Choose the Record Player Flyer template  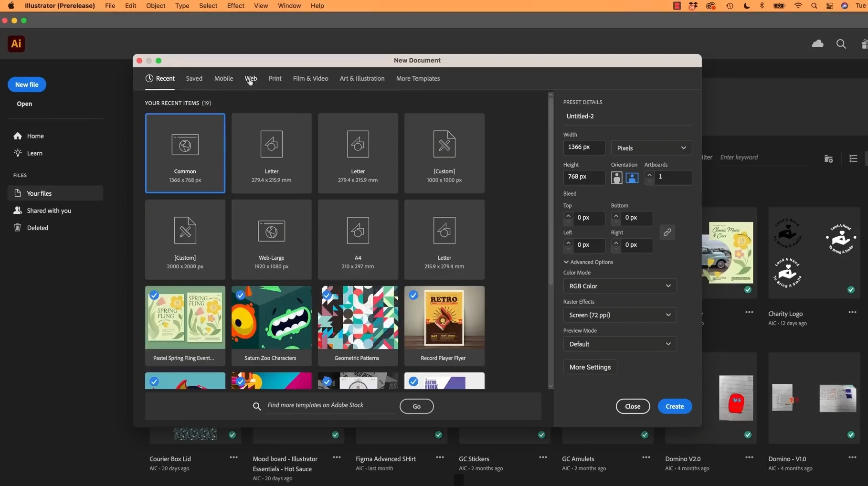pyautogui.click(x=444, y=326)
